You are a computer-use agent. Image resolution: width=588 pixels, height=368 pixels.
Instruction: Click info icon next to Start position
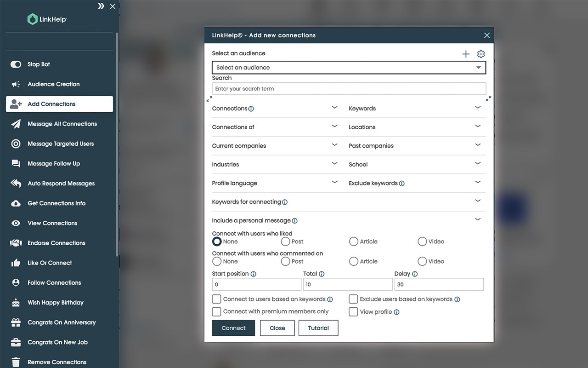[254, 274]
